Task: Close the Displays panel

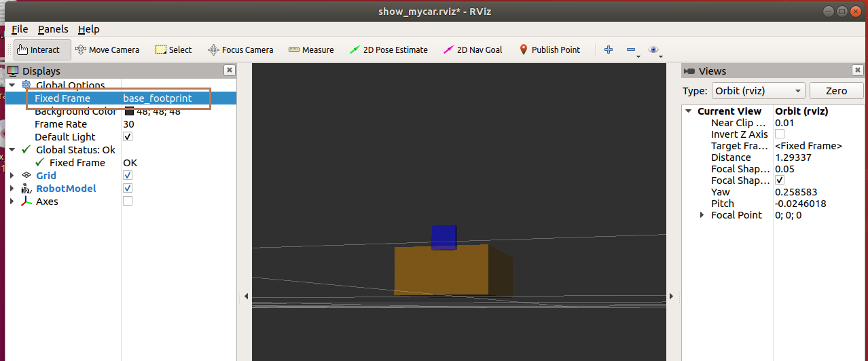Action: [230, 70]
